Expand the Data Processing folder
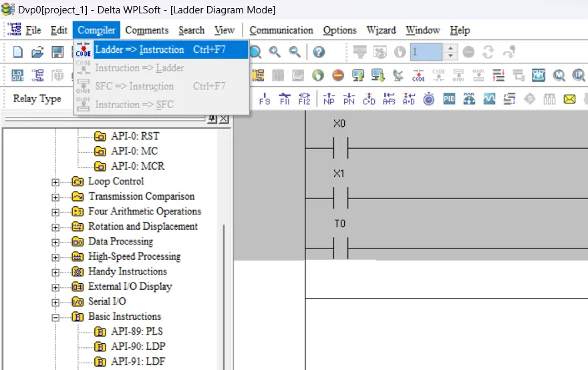The height and width of the screenshot is (370, 588). [55, 242]
